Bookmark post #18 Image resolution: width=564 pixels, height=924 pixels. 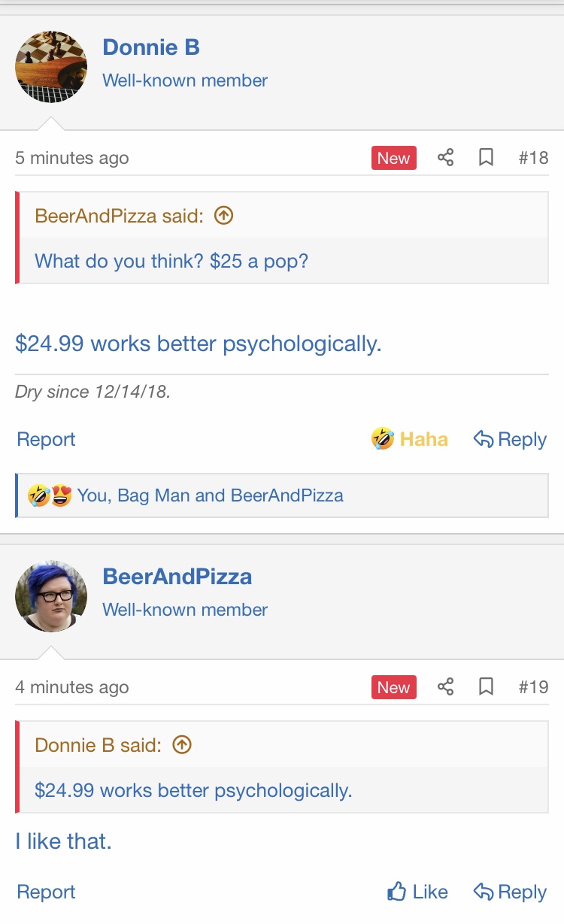click(487, 158)
